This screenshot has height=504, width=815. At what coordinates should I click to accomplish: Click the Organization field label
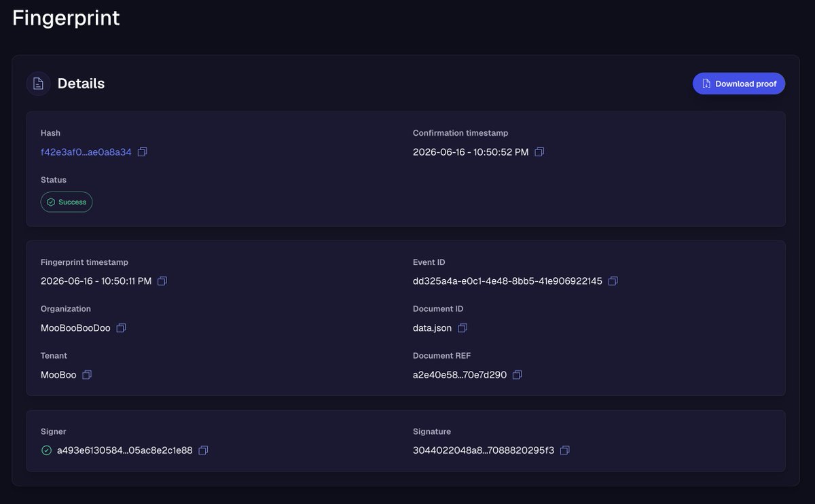click(66, 309)
